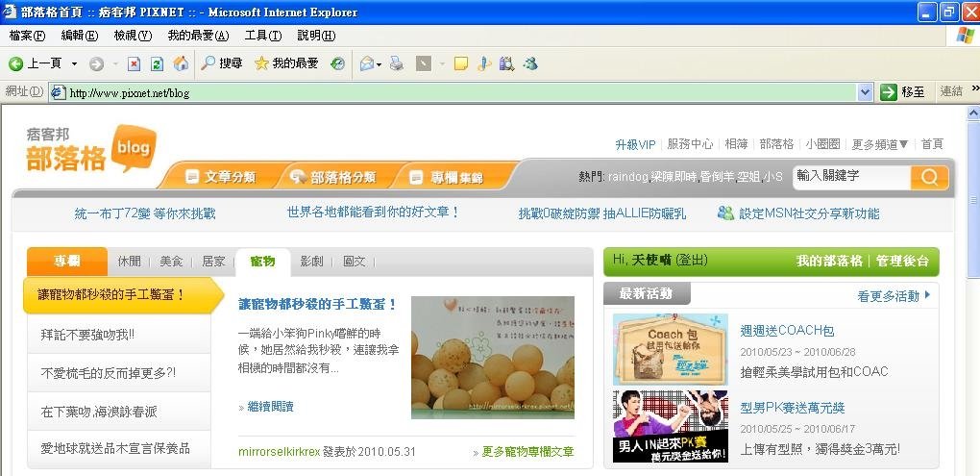Open the 編輯(E) menu

click(80, 36)
